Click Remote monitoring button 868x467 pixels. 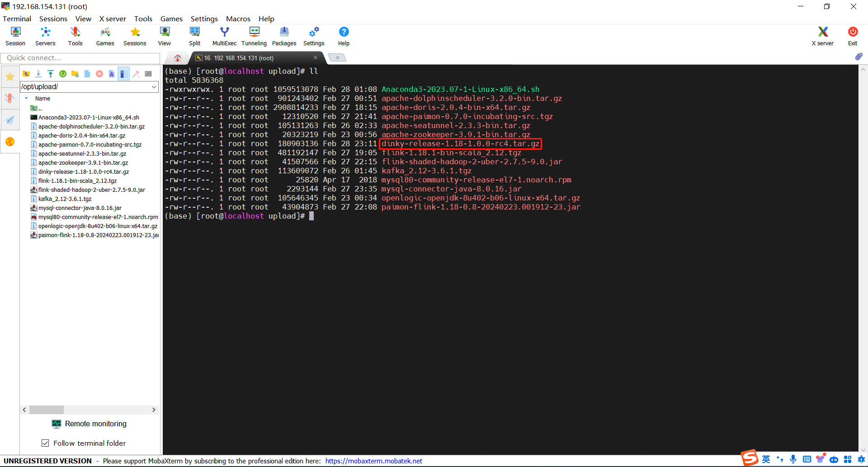(x=89, y=424)
